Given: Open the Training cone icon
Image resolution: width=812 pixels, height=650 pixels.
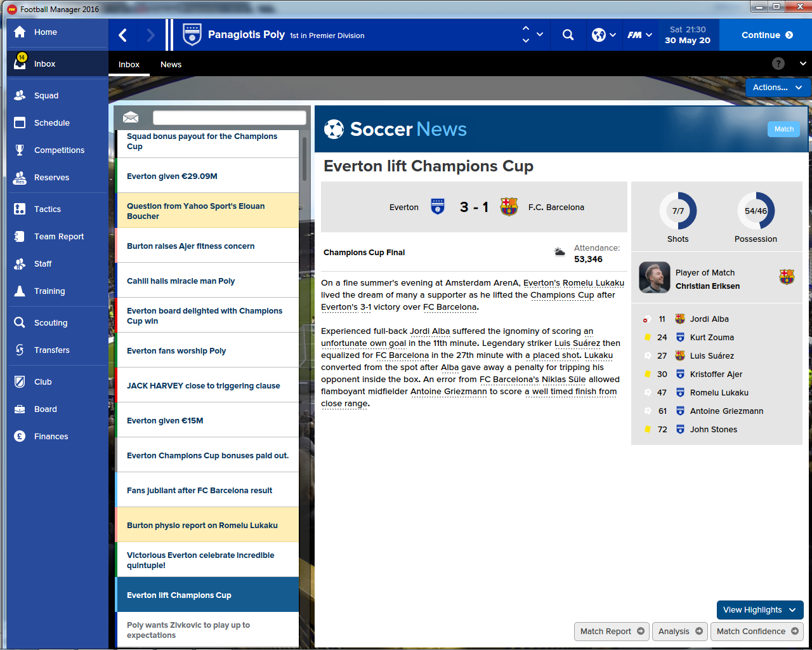Looking at the screenshot, I should click(20, 291).
